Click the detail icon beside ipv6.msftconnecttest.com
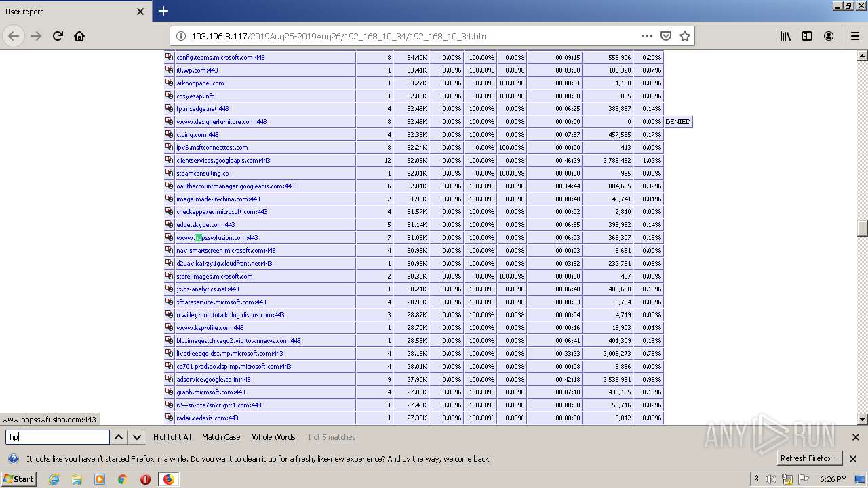 [x=170, y=147]
